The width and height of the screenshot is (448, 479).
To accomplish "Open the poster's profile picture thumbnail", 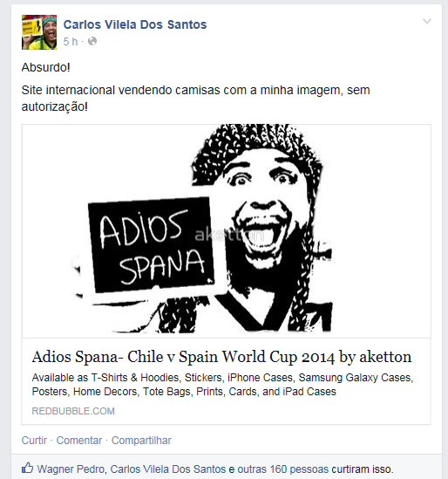I will (39, 32).
